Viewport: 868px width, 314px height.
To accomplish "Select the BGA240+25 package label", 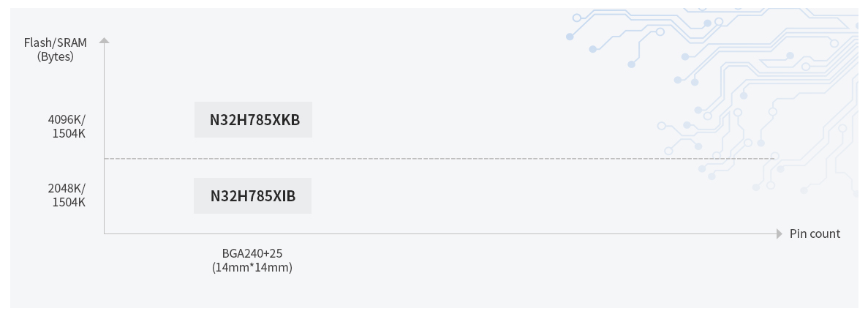I will click(252, 253).
